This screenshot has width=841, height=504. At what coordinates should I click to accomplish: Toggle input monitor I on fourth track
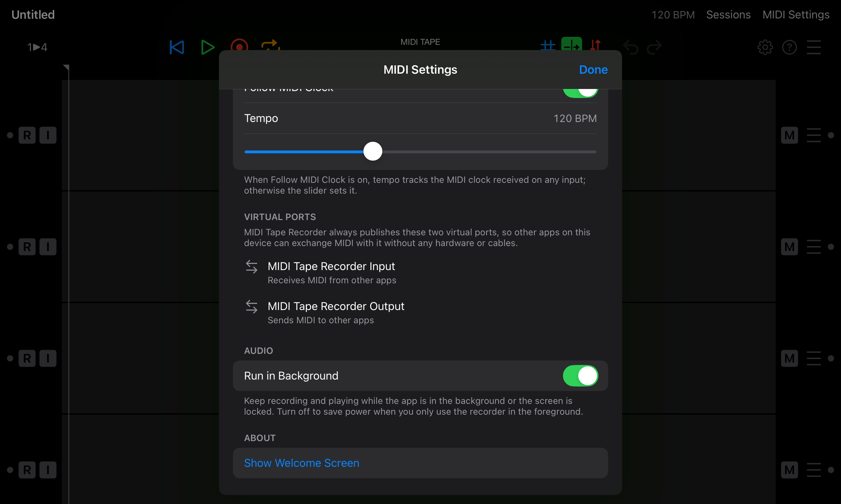point(48,470)
